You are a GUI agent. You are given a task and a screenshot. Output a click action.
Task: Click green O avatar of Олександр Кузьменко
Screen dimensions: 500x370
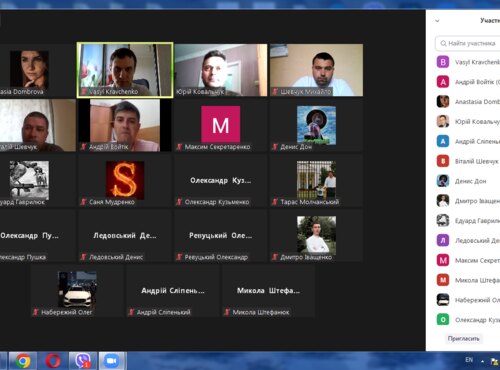tap(443, 320)
